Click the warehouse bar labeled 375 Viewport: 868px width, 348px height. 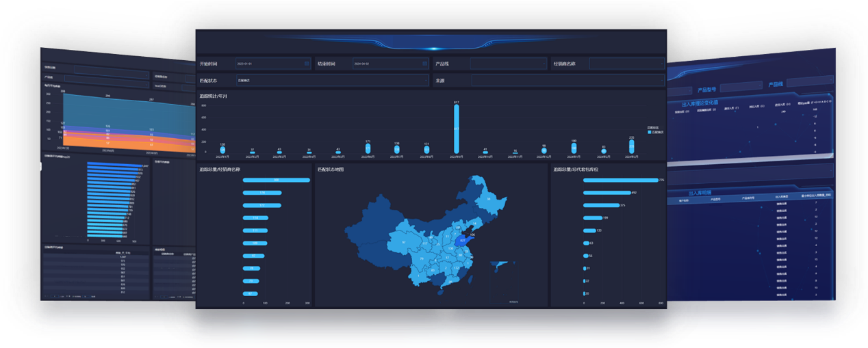pos(600,205)
